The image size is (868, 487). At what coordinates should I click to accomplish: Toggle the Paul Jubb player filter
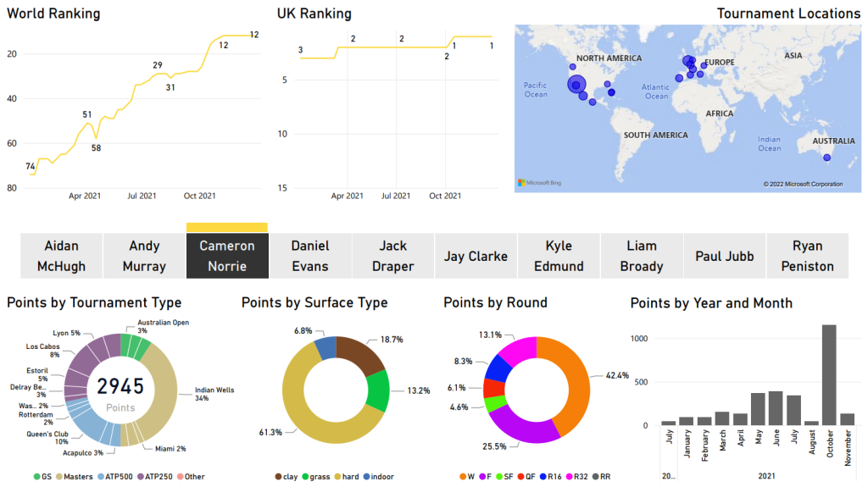[725, 256]
